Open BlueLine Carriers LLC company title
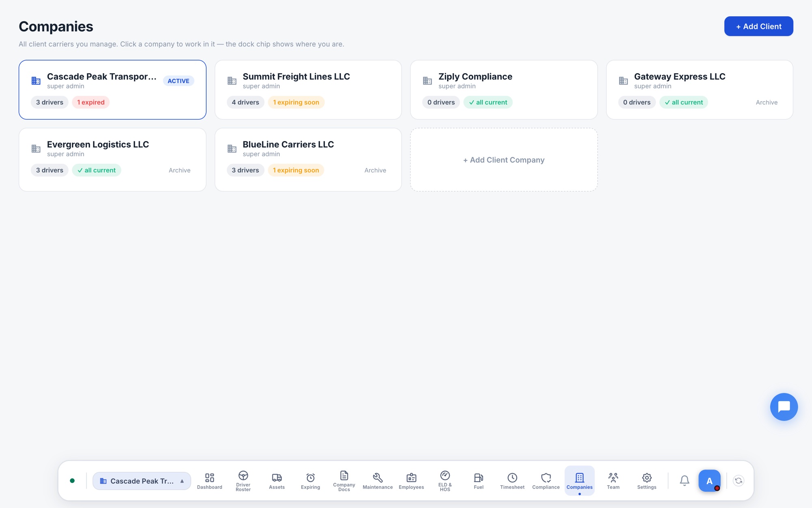812x508 pixels. click(x=288, y=144)
